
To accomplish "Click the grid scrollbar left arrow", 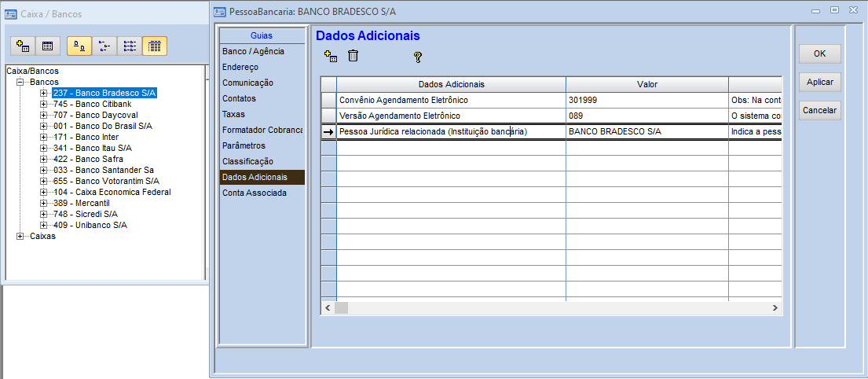I will (327, 308).
